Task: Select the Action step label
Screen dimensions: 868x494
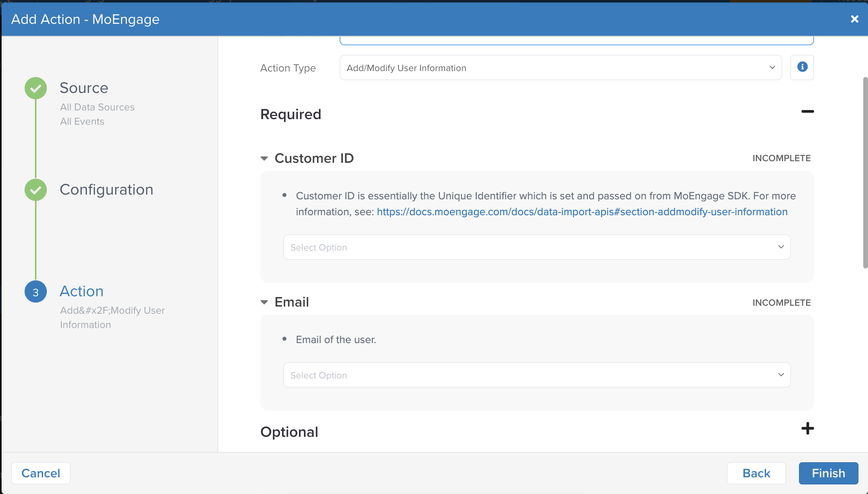Action: [82, 291]
